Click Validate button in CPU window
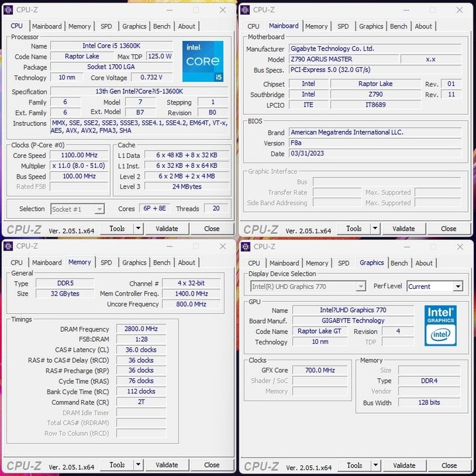Viewport: 476px width, 476px height. click(x=167, y=229)
